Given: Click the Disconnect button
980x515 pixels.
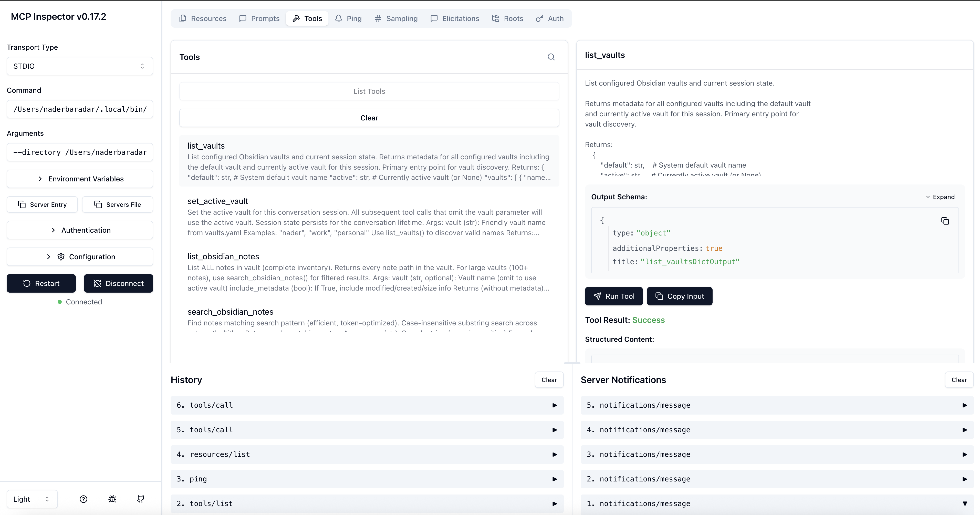Looking at the screenshot, I should (118, 283).
